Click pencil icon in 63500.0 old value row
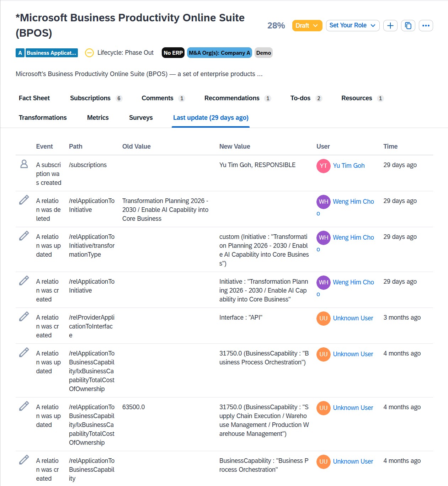The height and width of the screenshot is (486, 448). point(24,406)
